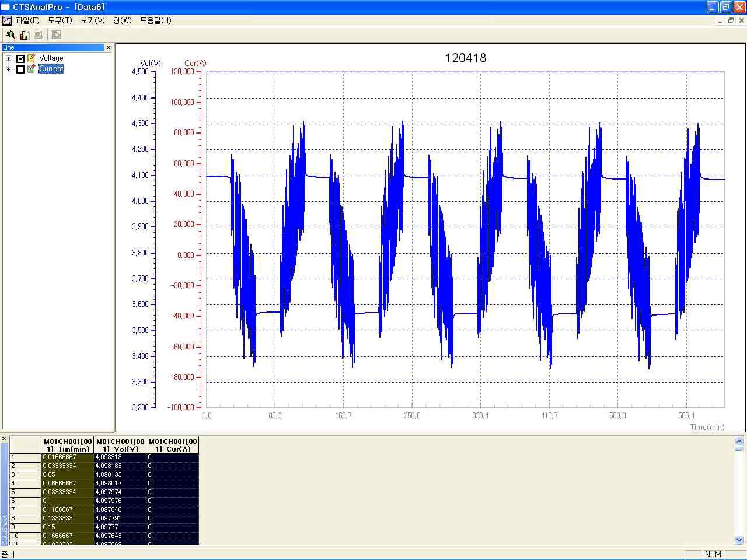Click the 4,100 voltage axis tick label
This screenshot has width=747, height=560.
140,175
